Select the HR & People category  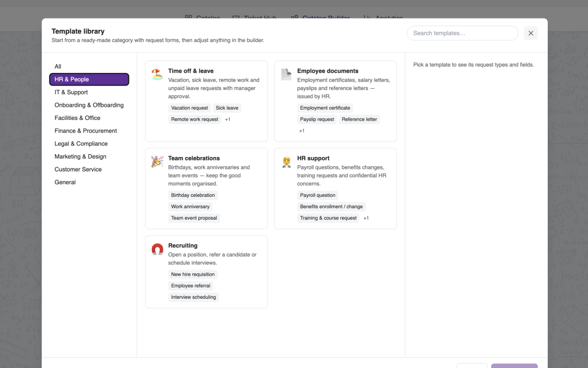click(89, 79)
